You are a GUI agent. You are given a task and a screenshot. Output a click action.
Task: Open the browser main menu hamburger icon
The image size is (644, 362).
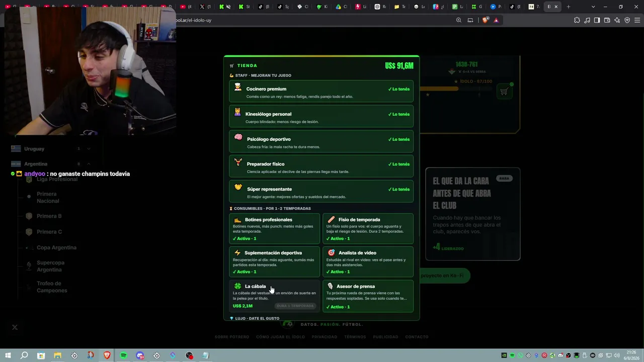click(x=637, y=20)
